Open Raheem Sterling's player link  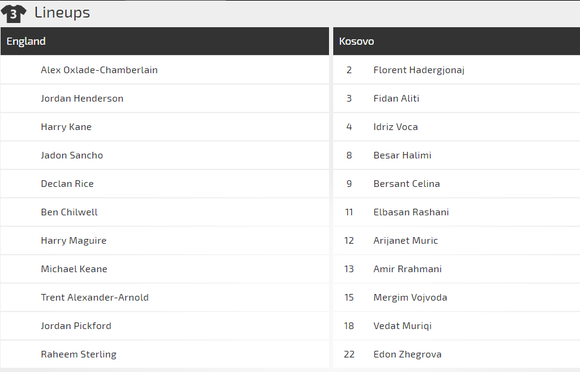[78, 354]
